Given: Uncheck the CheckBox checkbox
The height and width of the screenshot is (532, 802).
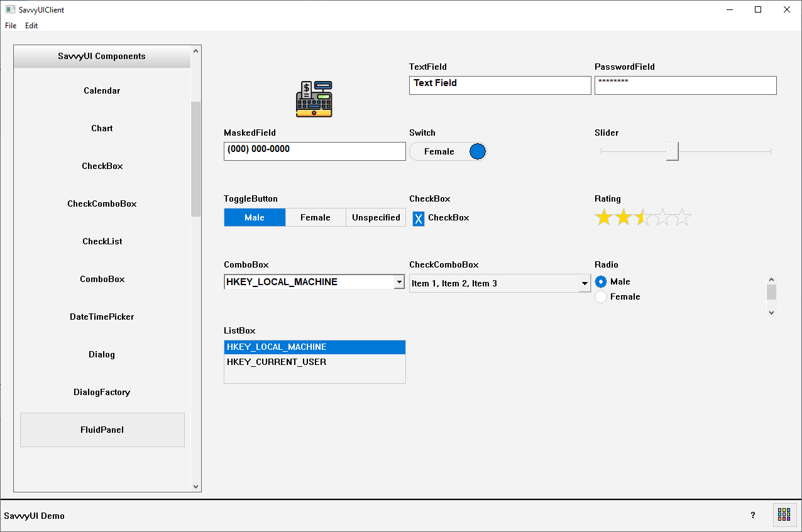Looking at the screenshot, I should click(x=419, y=218).
